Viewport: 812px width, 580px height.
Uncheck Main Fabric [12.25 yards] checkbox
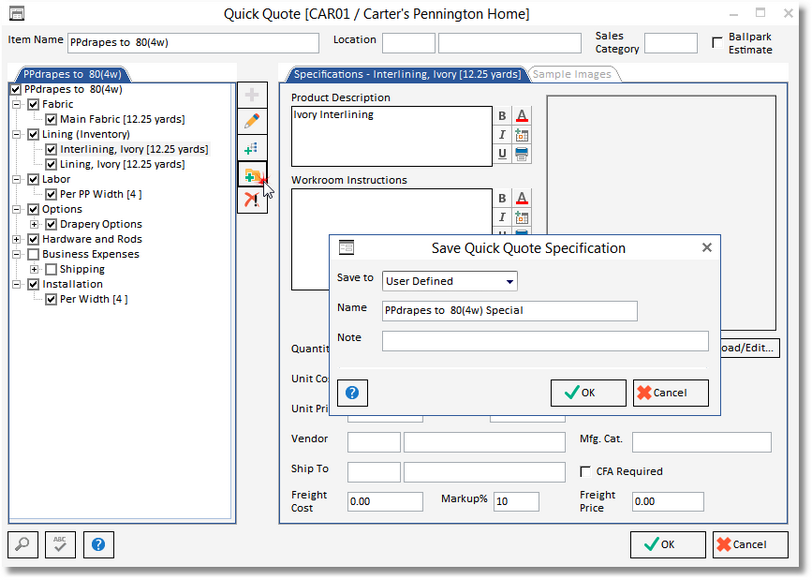51,120
